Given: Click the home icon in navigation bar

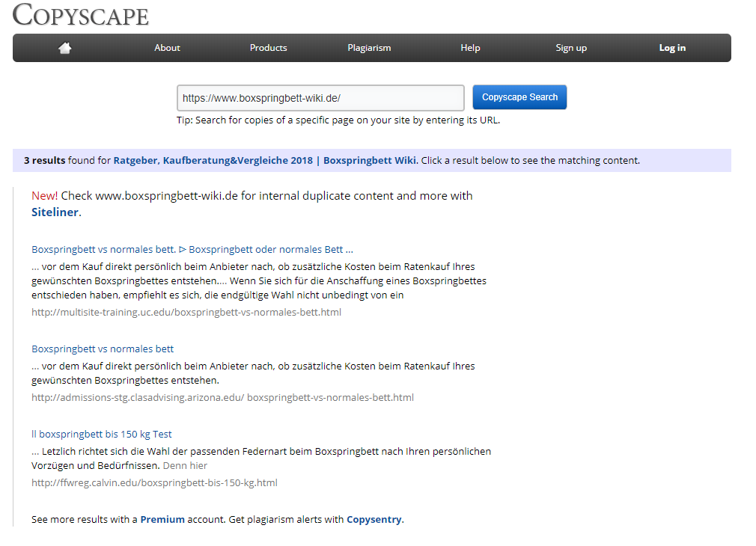Looking at the screenshot, I should pos(64,48).
